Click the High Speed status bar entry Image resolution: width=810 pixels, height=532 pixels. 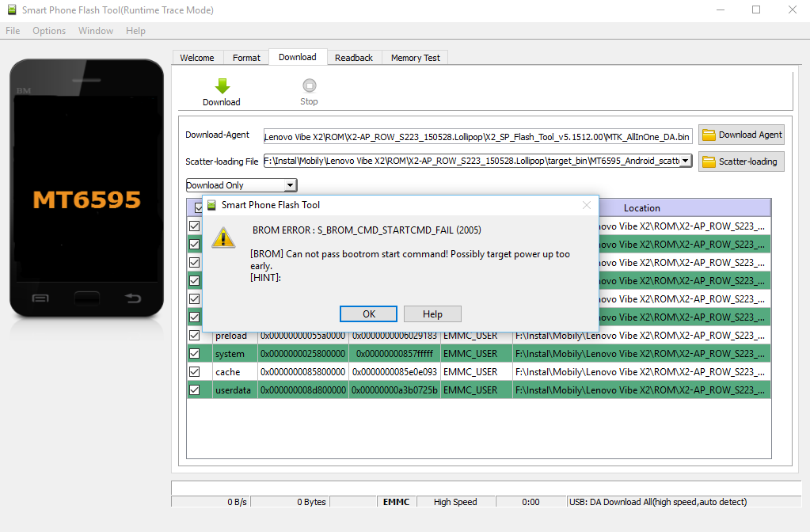(x=455, y=502)
